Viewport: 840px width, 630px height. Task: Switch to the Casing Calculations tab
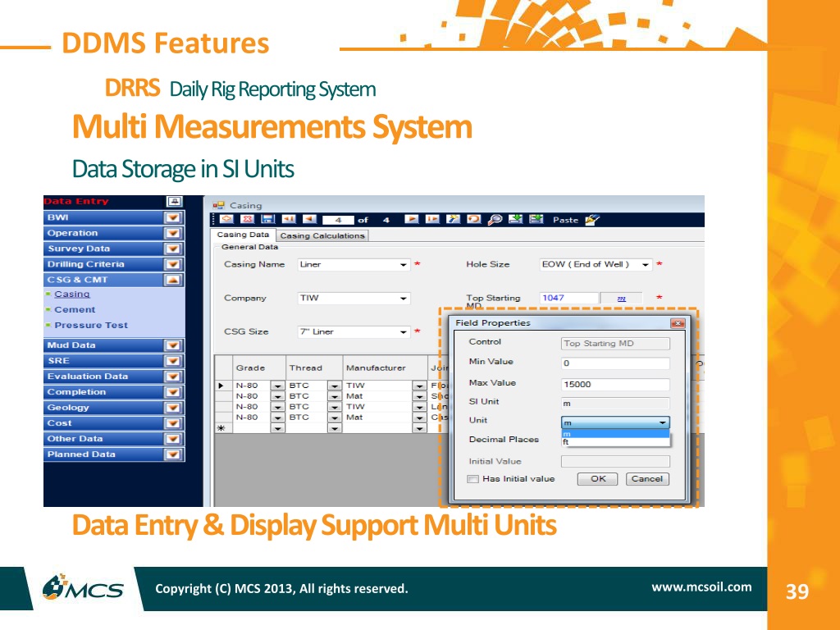coord(322,235)
